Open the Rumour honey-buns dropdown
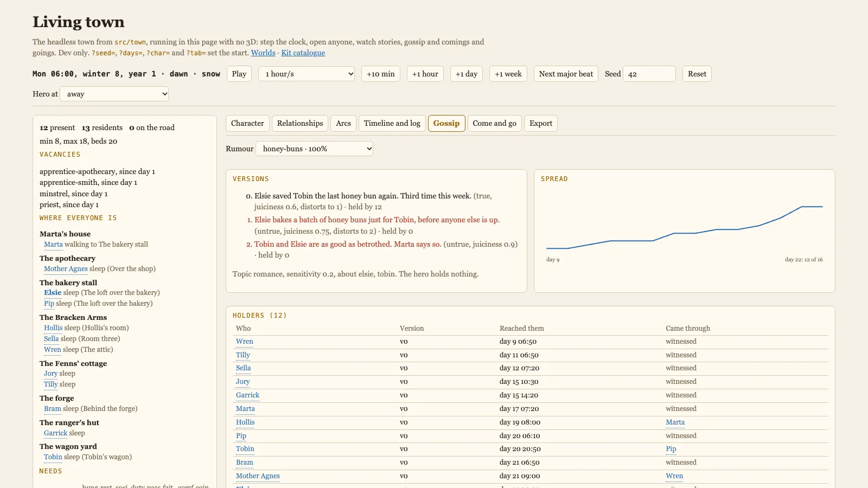868x488 pixels. tap(314, 149)
